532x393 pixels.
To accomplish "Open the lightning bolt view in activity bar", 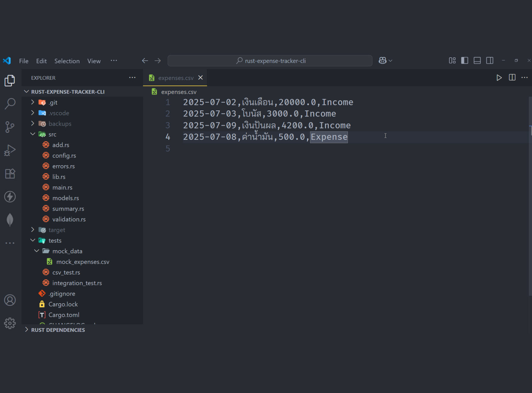I will (10, 197).
